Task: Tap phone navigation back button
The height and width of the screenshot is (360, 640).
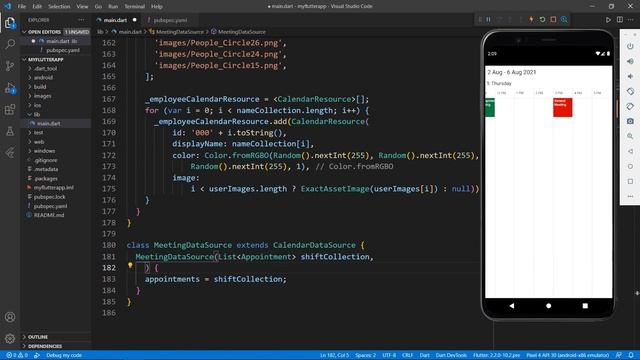Action: point(512,306)
